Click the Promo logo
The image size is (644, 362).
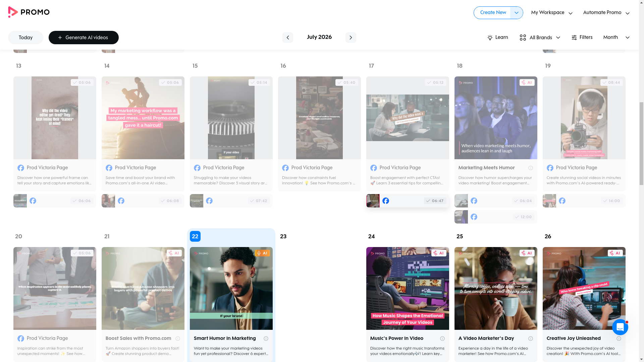click(x=29, y=12)
